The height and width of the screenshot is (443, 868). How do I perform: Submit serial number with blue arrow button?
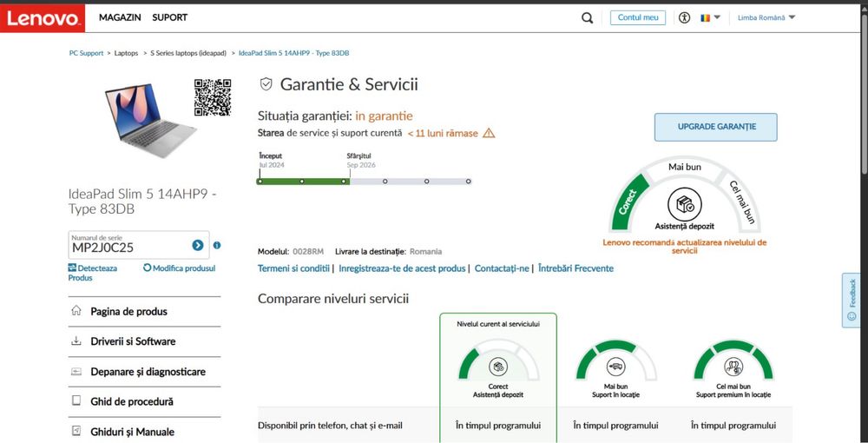click(x=198, y=245)
